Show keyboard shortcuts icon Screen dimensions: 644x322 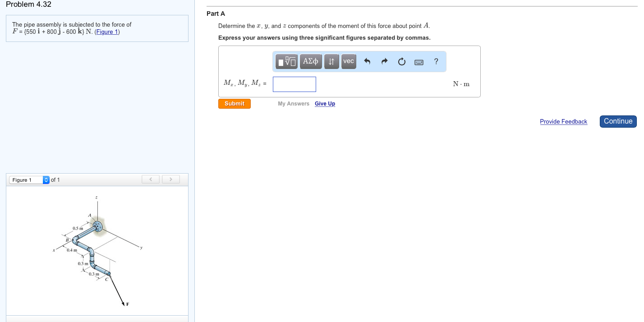(x=419, y=62)
